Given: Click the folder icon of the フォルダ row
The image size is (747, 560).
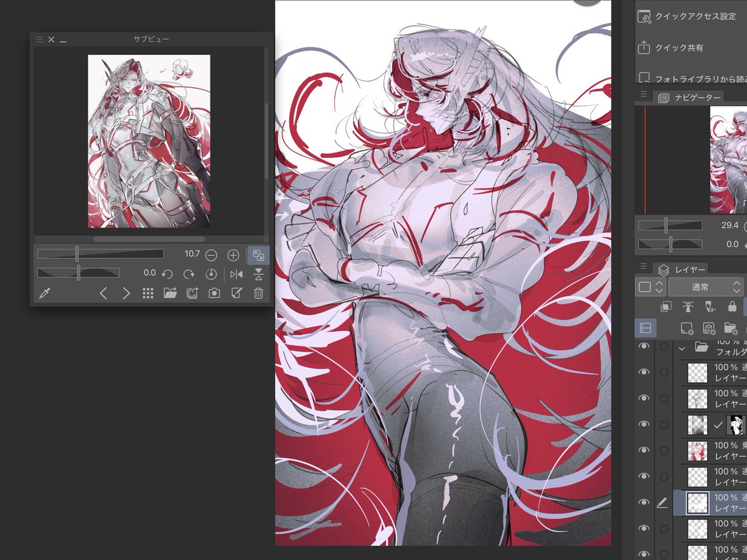Looking at the screenshot, I should (x=702, y=347).
